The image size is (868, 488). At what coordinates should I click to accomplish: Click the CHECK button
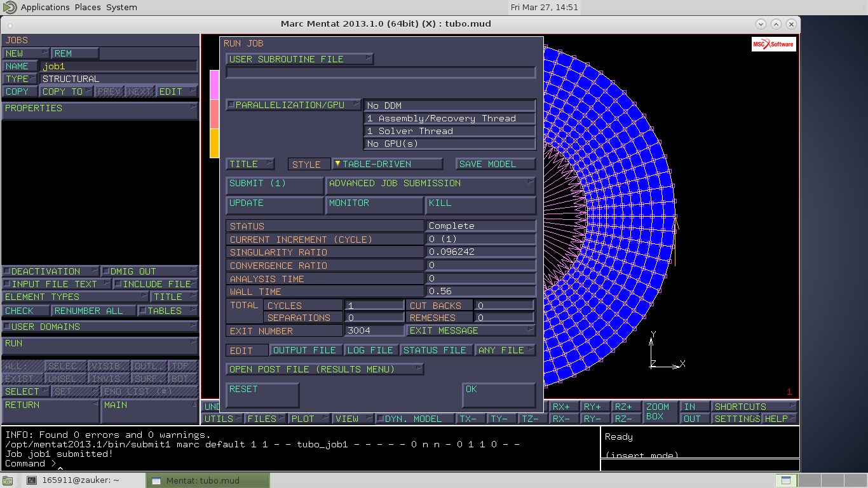[x=26, y=311]
